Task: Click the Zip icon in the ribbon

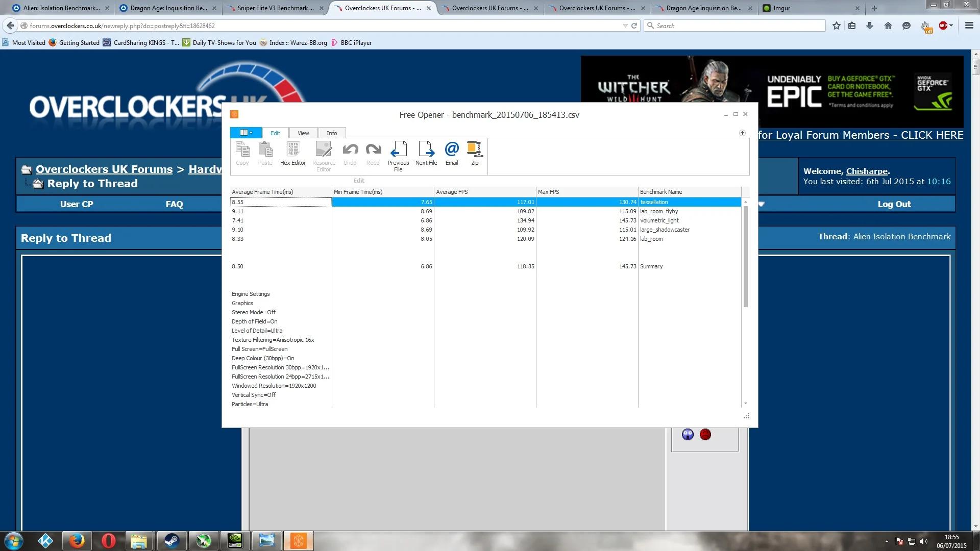Action: pyautogui.click(x=475, y=153)
